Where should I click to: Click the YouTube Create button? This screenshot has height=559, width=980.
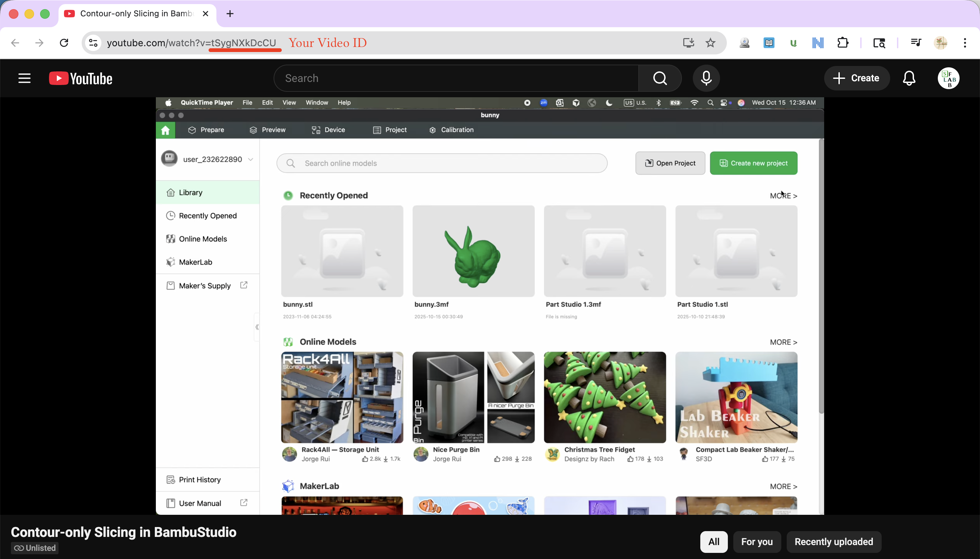click(857, 78)
